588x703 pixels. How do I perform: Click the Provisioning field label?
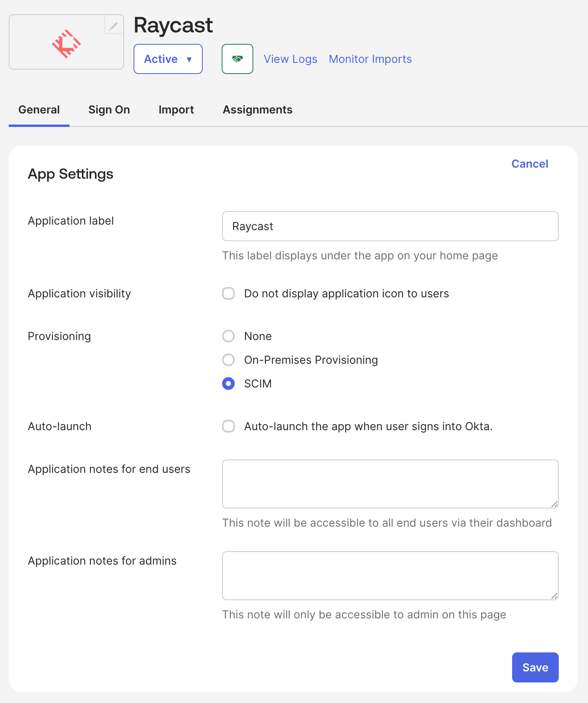59,336
